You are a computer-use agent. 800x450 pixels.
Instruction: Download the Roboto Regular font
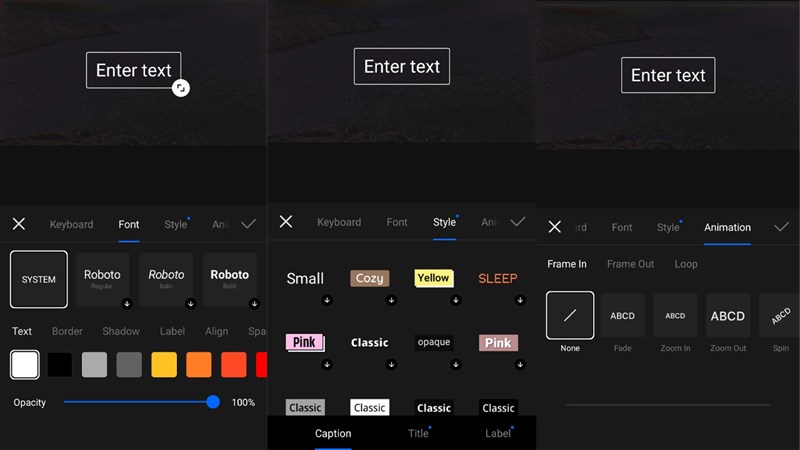[x=127, y=304]
